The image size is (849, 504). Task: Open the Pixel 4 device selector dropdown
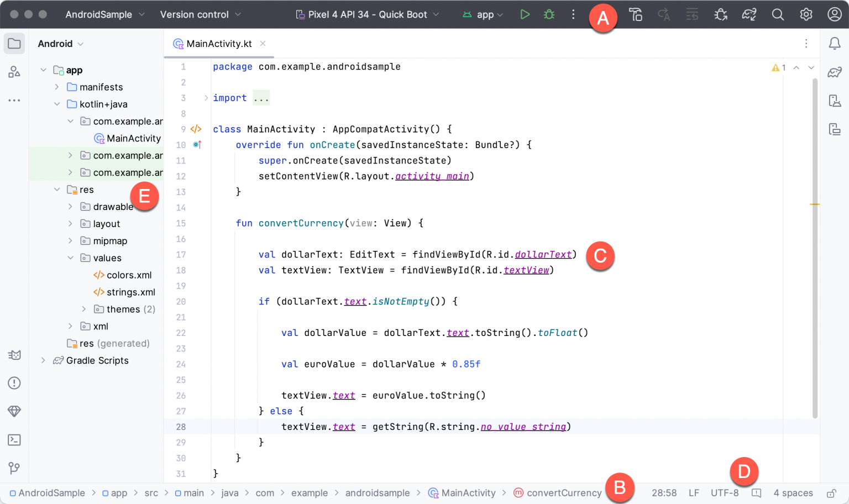click(x=366, y=14)
